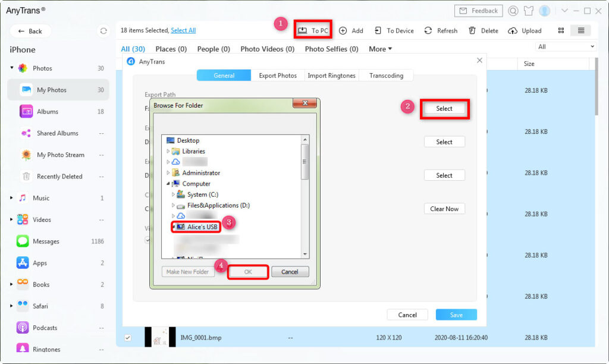Select My Photos in sidebar
Viewport: 609px width, 364px height.
[58, 90]
